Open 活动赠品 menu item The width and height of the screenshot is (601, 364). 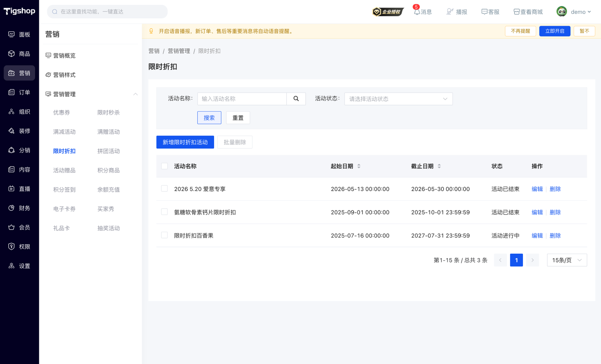[64, 170]
